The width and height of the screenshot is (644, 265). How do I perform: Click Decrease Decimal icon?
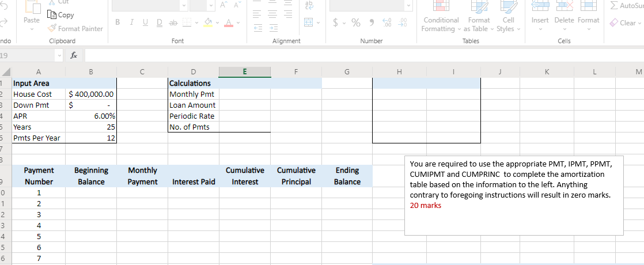(x=403, y=22)
